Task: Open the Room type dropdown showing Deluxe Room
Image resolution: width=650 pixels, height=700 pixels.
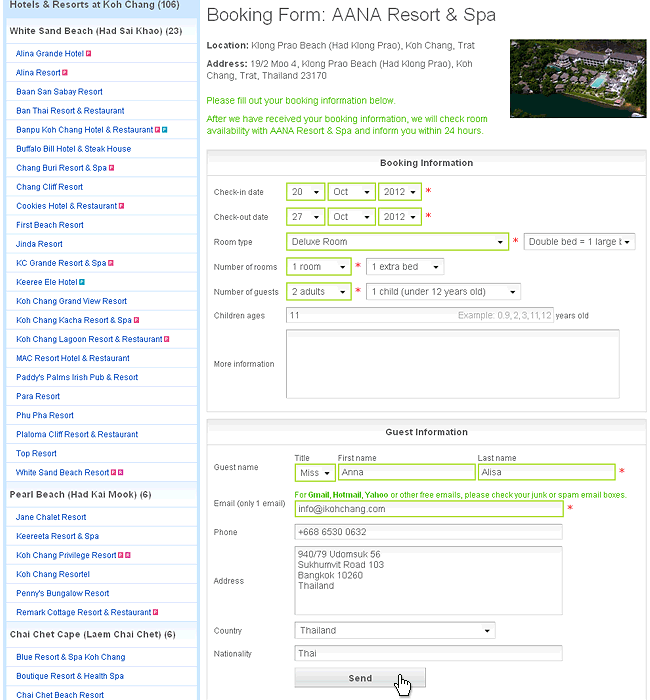Action: [x=397, y=242]
